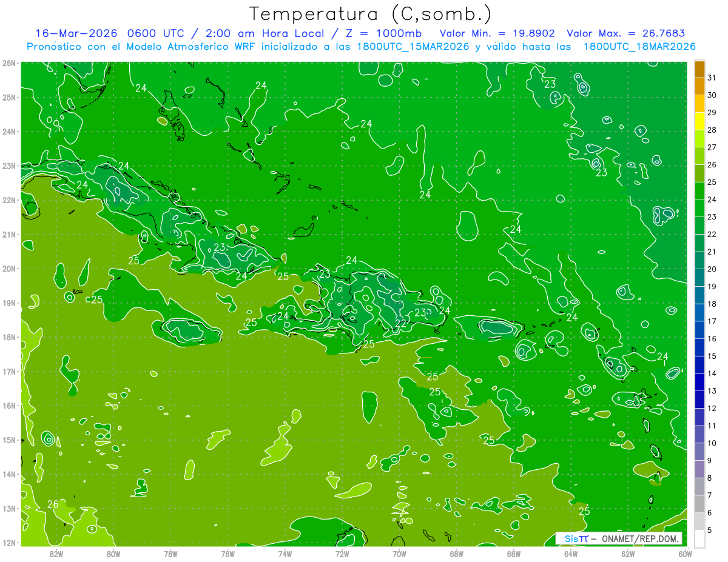Click the 74W longitude axis label
Viewport: 728px width, 562px height.
pos(285,554)
